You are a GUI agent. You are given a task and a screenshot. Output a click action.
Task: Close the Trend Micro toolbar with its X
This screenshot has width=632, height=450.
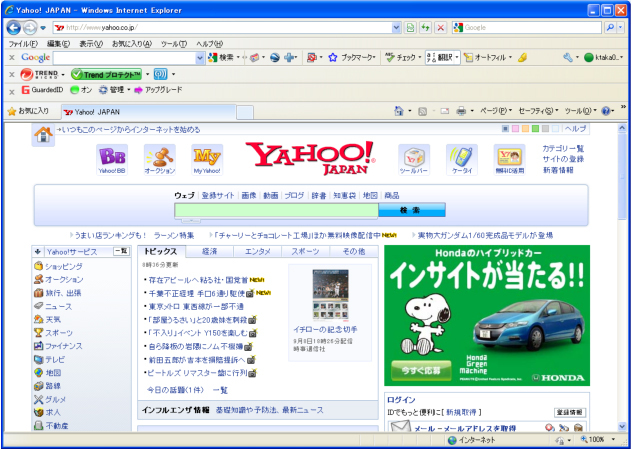point(12,75)
